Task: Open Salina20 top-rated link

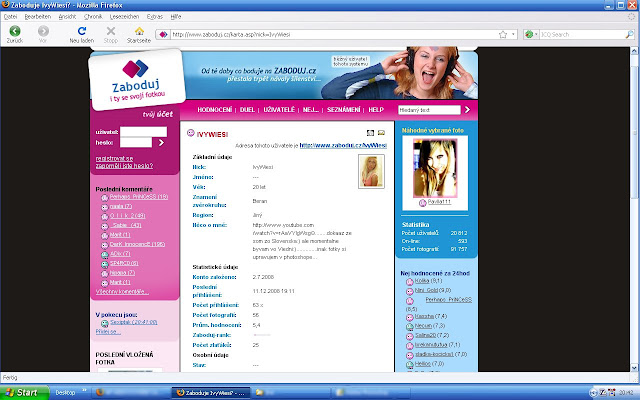Action: 425,335
